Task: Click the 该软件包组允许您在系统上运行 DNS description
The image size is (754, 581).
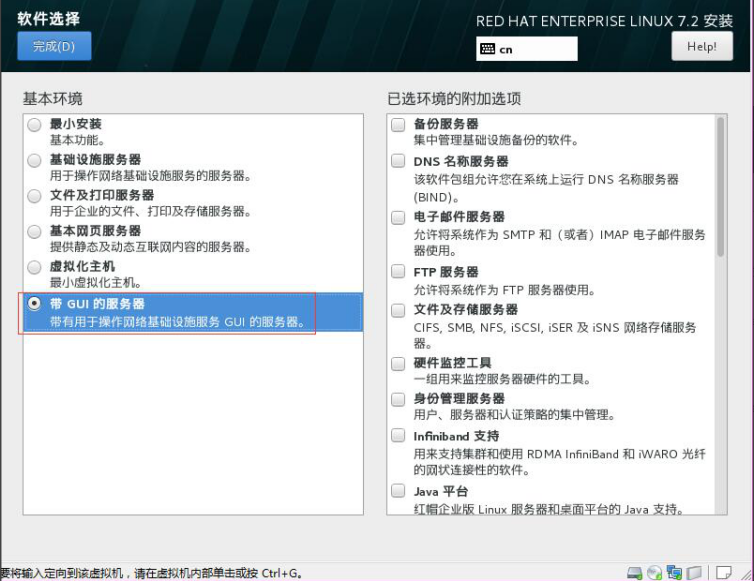Action: (x=546, y=188)
